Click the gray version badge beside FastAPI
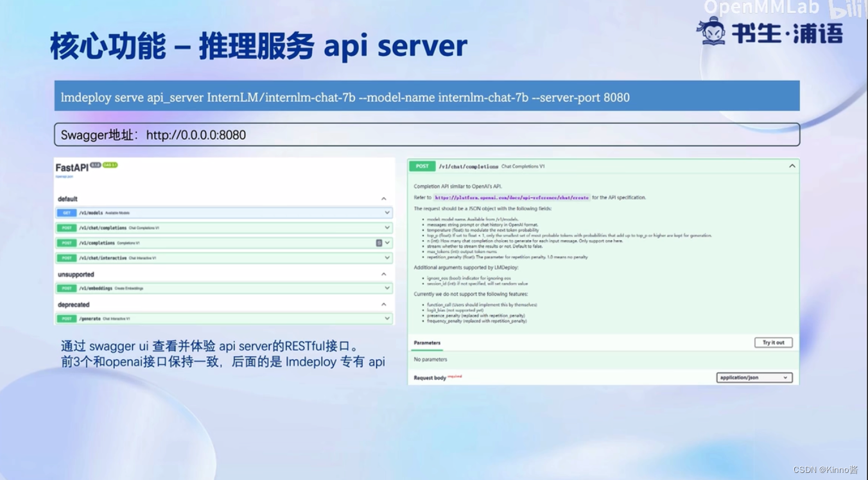Image resolution: width=868 pixels, height=480 pixels. point(96,165)
